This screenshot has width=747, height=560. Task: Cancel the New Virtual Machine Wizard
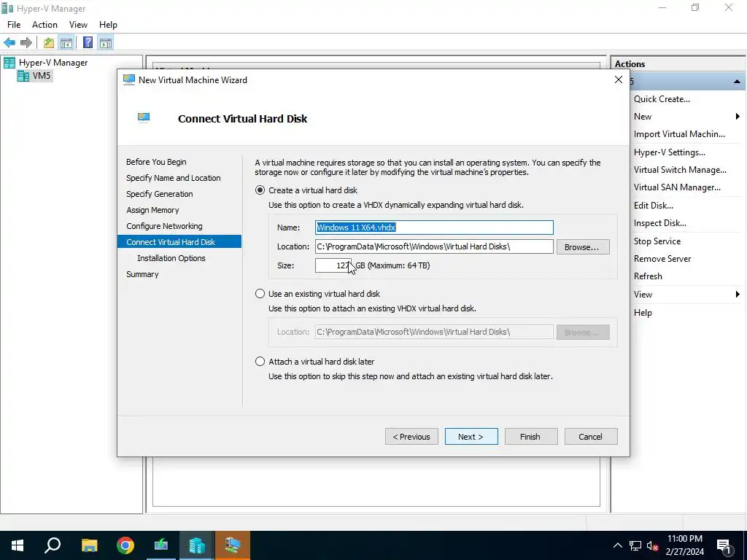(x=591, y=437)
